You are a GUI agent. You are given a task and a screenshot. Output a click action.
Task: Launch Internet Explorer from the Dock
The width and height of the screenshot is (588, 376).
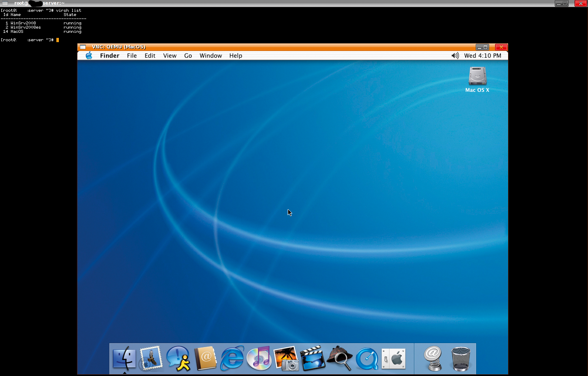(232, 359)
